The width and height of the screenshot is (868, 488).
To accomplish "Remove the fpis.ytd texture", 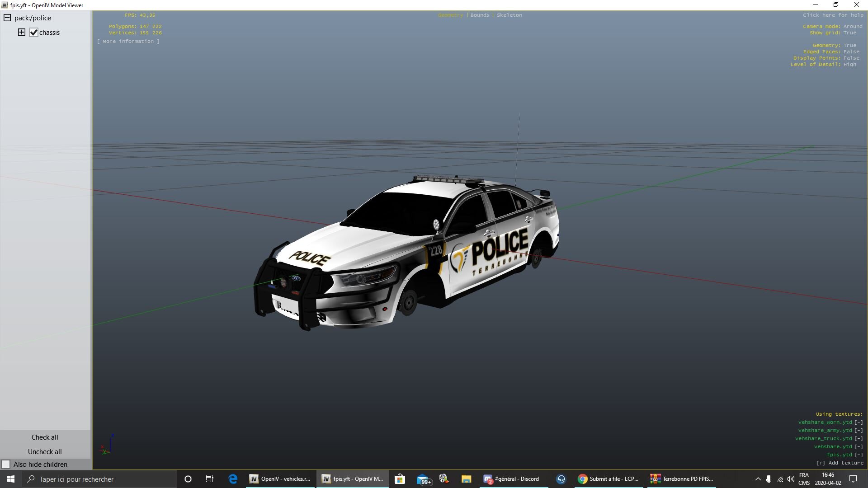I will click(858, 455).
